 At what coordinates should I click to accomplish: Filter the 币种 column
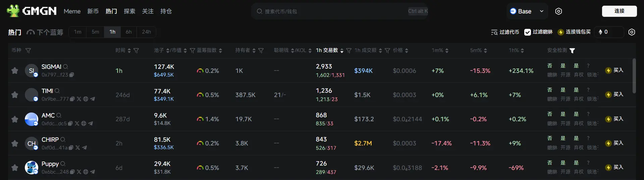[28, 51]
